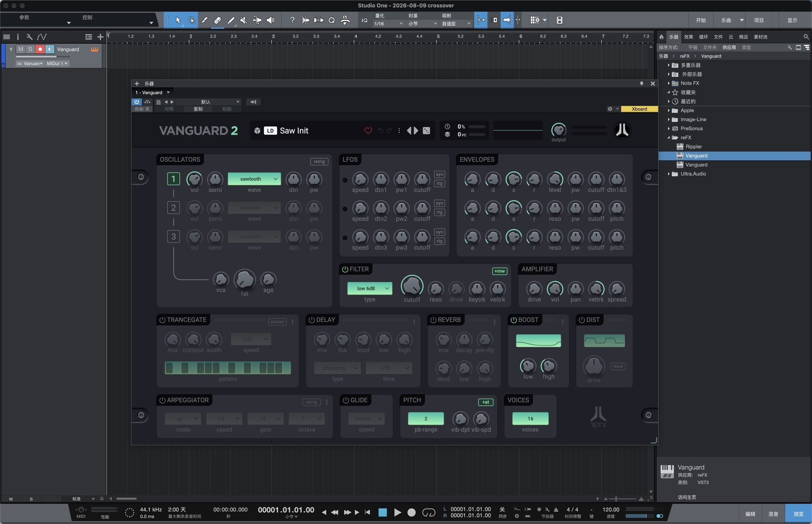Image resolution: width=812 pixels, height=524 pixels.
Task: Click the filter cutoff knob
Action: coord(412,286)
